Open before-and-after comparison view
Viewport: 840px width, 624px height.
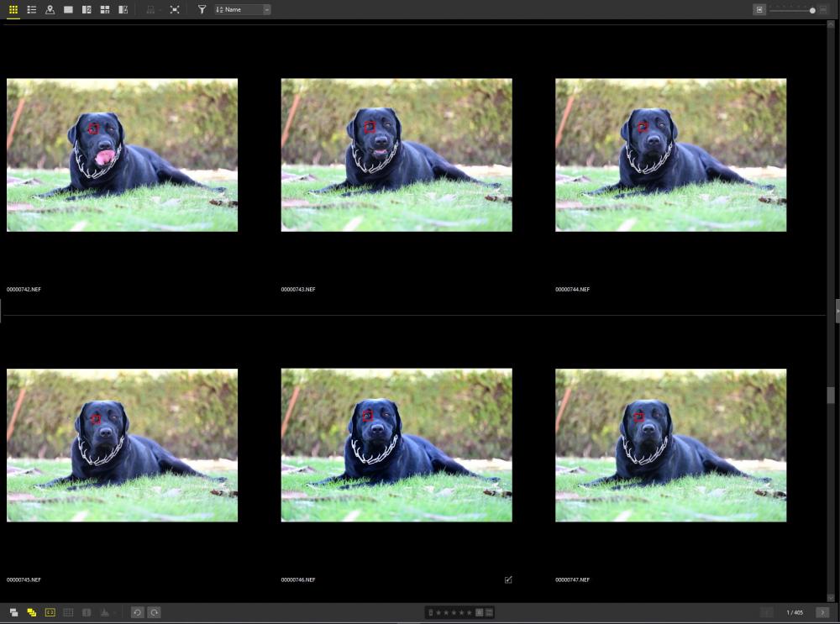point(123,9)
